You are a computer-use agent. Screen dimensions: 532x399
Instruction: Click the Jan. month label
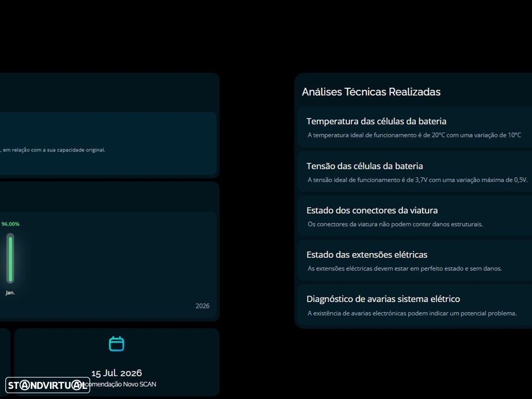coord(10,293)
